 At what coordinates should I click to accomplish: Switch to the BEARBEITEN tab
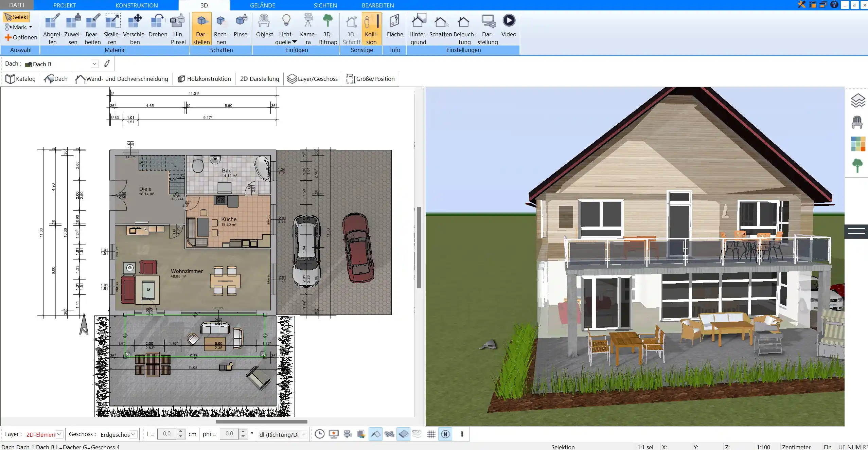click(x=378, y=5)
